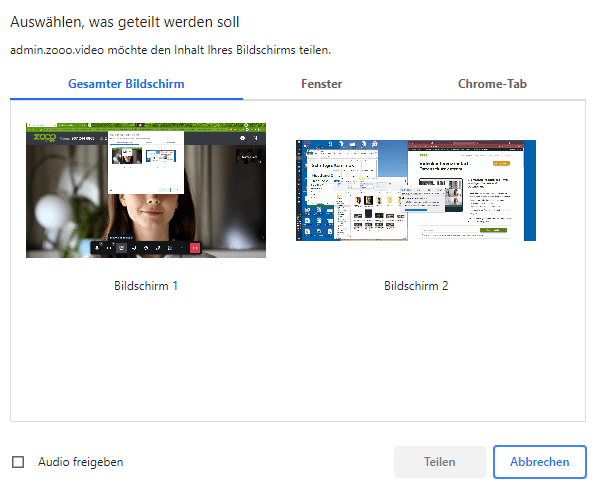The width and height of the screenshot is (595, 487).
Task: Select the Bildschirm 1 thumbnail preview
Action: pyautogui.click(x=146, y=190)
